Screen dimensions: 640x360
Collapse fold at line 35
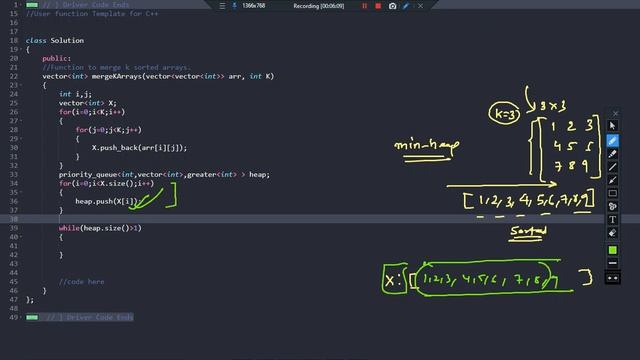[x=21, y=192]
